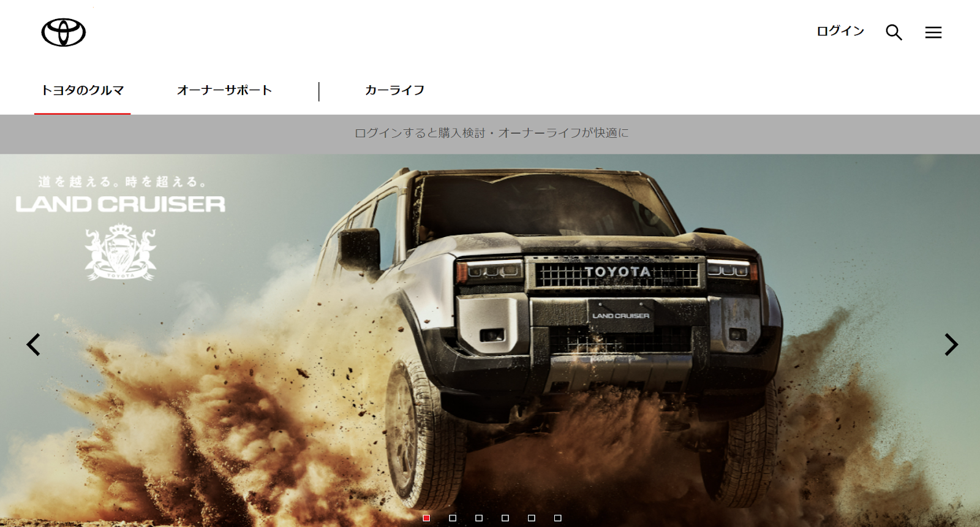The width and height of the screenshot is (980, 527).
Task: Click the LAND CRUISER hero title
Action: 120,204
